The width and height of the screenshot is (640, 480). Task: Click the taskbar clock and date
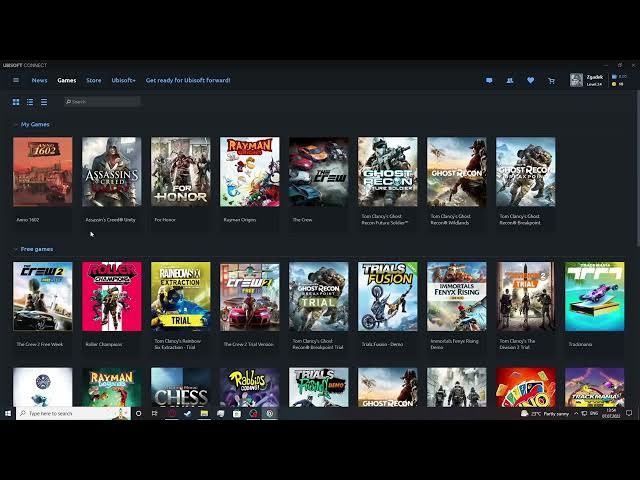[611, 413]
